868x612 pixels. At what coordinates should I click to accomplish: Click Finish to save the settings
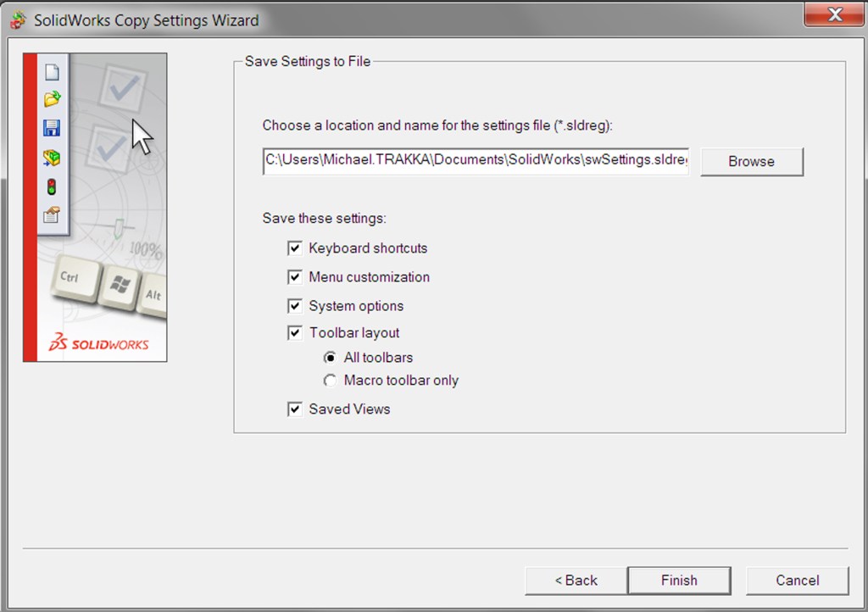679,581
